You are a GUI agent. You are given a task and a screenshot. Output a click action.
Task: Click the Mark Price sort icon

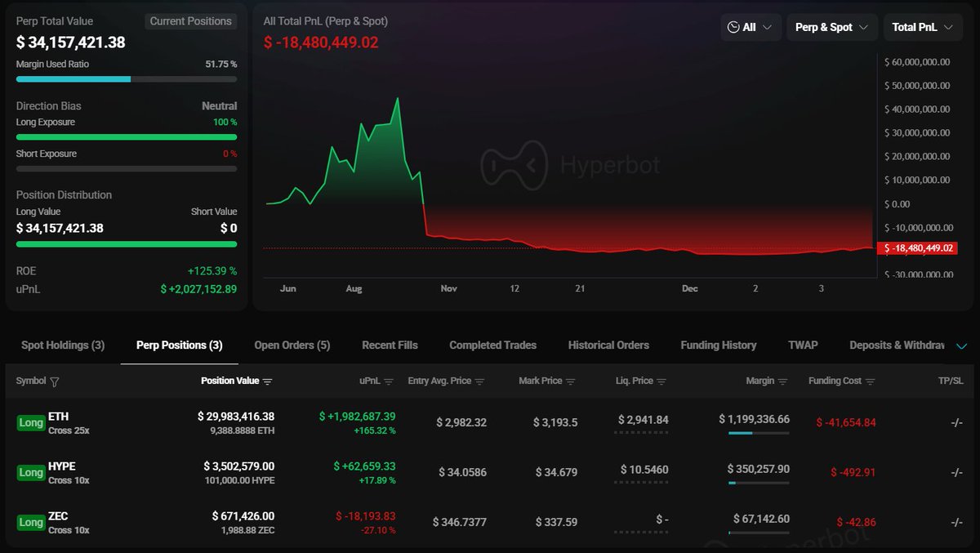[x=571, y=381]
